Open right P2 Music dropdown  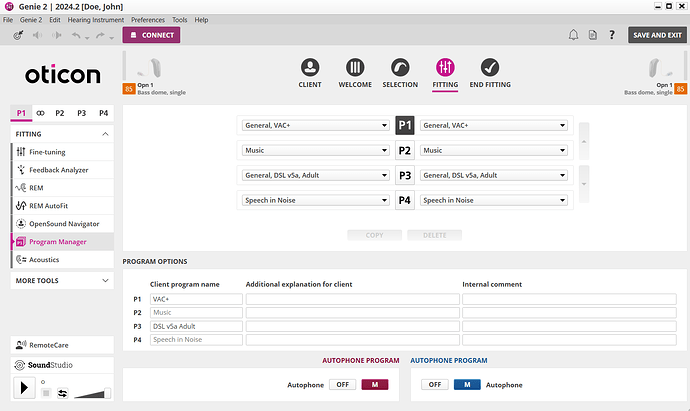(x=494, y=150)
